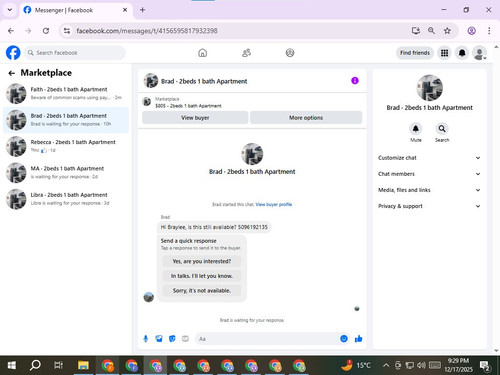Open File Explorer from the taskbar

click(83, 365)
